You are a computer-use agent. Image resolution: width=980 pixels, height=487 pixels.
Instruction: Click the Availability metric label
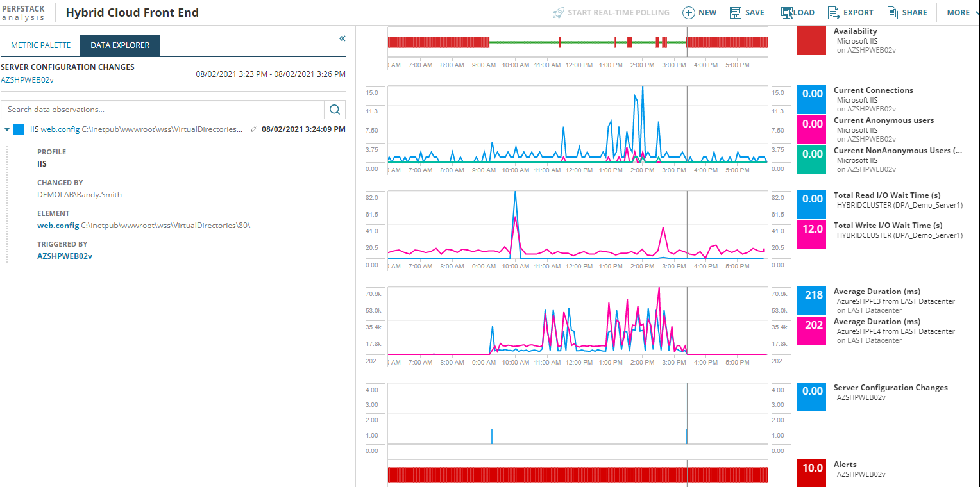(855, 31)
